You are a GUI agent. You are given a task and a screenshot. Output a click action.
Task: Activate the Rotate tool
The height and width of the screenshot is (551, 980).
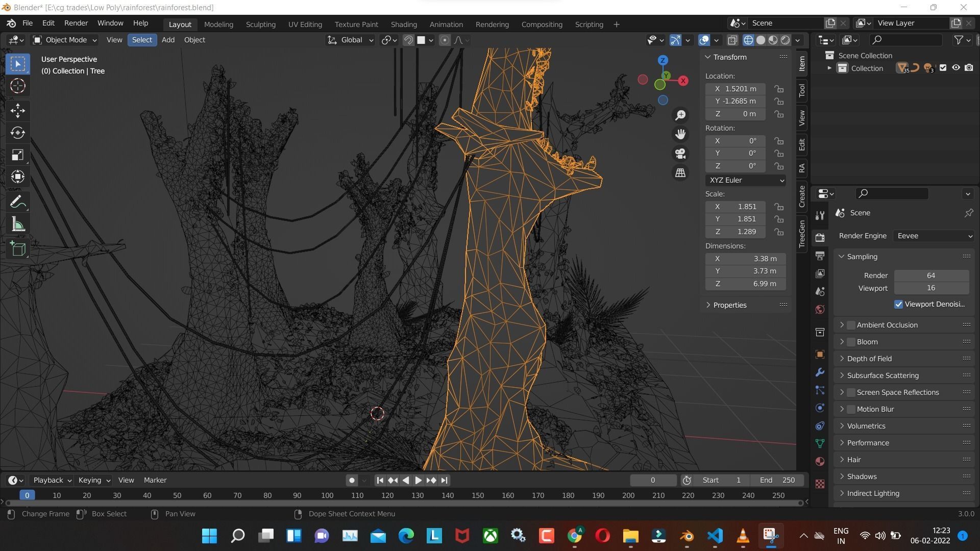[x=18, y=133]
